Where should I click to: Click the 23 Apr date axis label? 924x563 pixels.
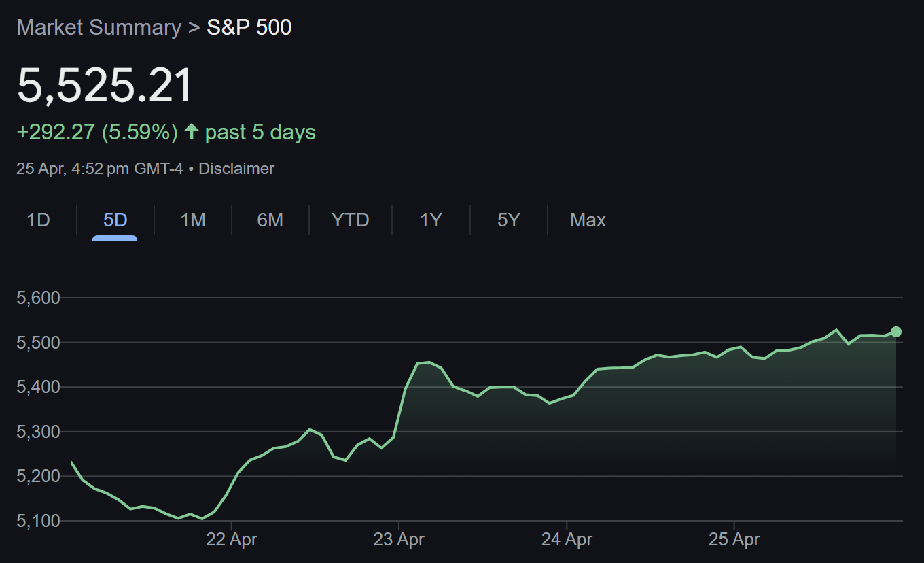[399, 540]
